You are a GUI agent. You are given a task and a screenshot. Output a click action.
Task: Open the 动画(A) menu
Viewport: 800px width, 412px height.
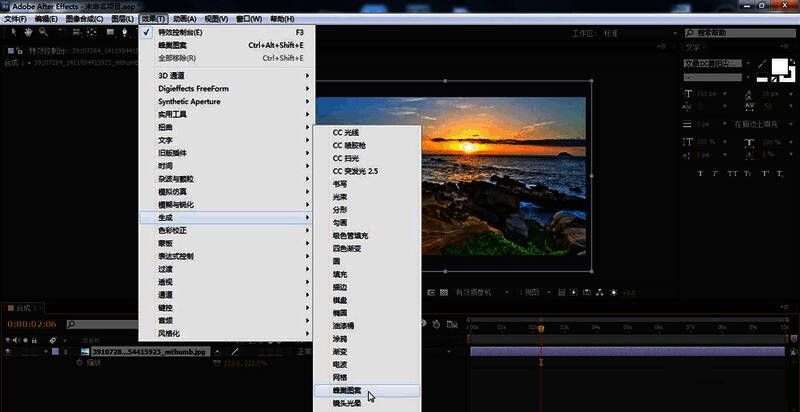(183, 18)
